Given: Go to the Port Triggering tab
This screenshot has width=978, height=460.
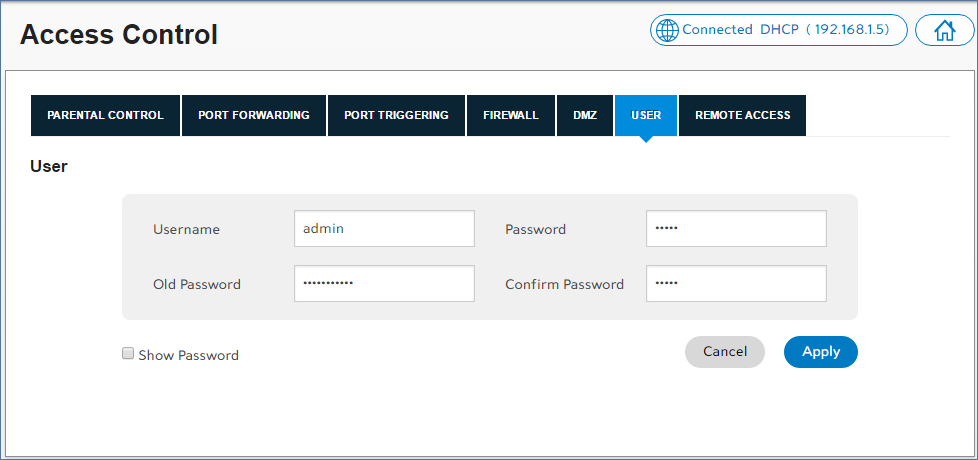Looking at the screenshot, I should tap(396, 115).
